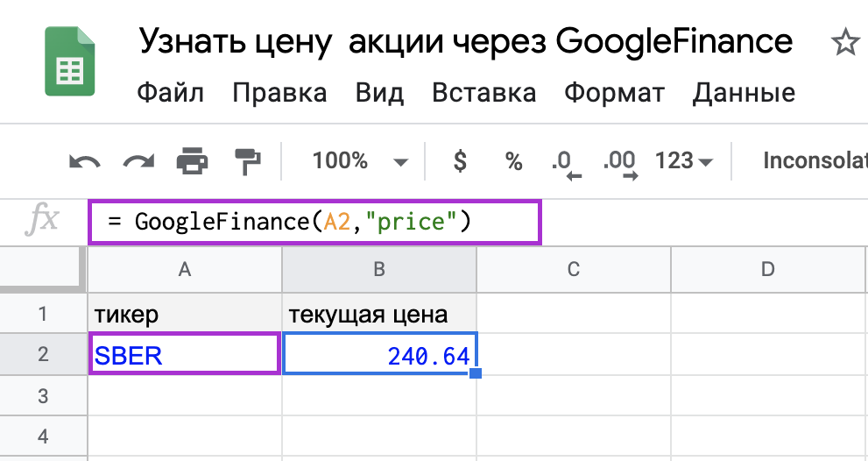
Task: Increase decimal places
Action: pyautogui.click(x=619, y=162)
